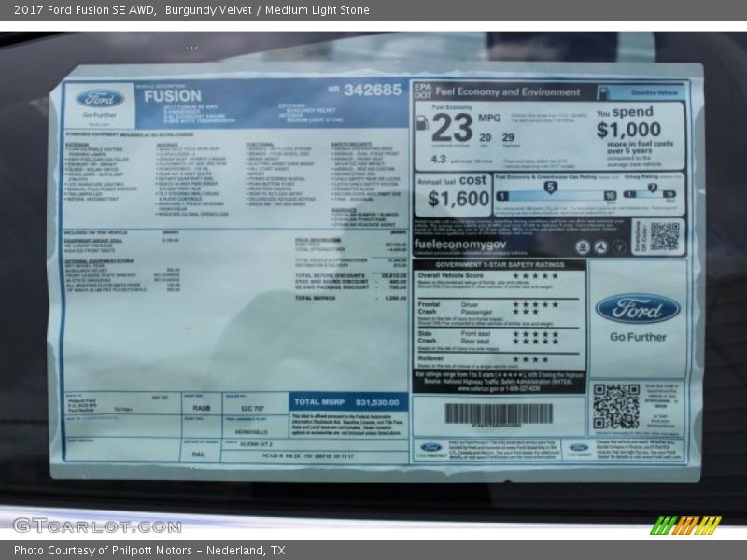
Task: Click the GTCarLot.com watermark logo
Action: pos(96,525)
